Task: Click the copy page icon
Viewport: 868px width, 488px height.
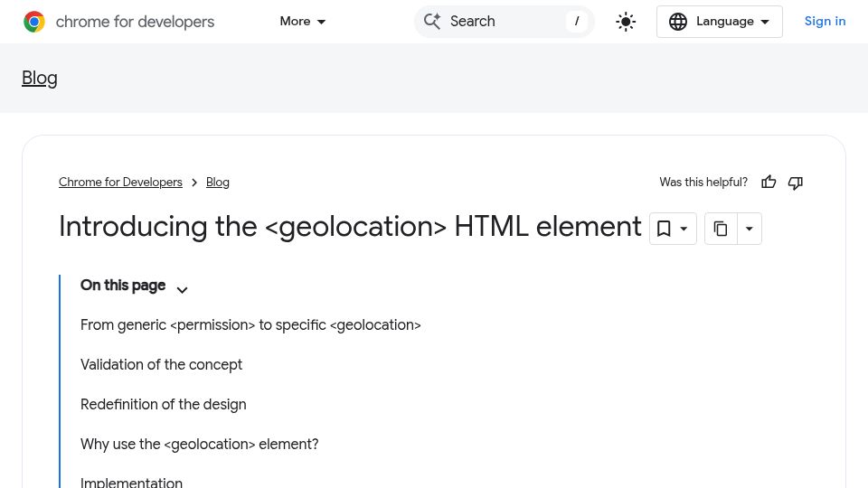Action: pyautogui.click(x=721, y=229)
